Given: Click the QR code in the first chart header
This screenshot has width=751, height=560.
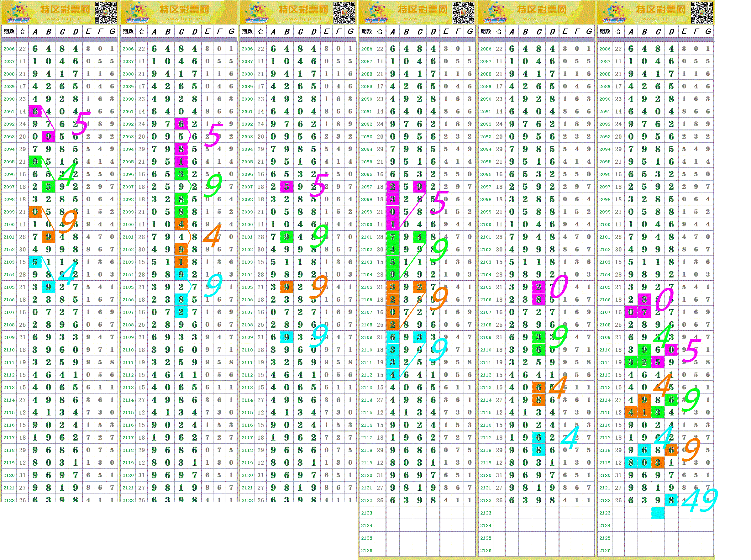Looking at the screenshot, I should click(106, 12).
